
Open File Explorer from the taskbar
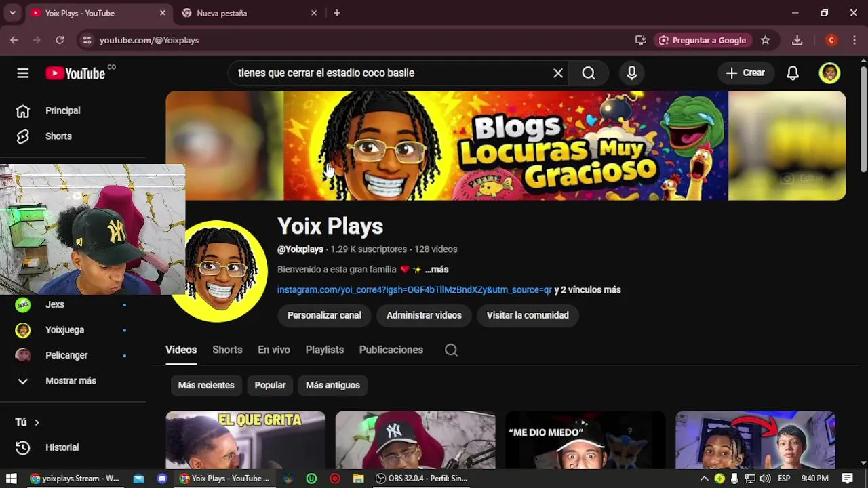(x=358, y=479)
